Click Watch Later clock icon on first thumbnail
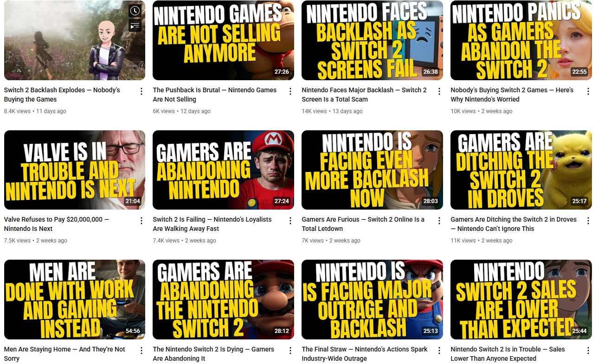Viewport: 598px width, 364px height. pos(135,11)
